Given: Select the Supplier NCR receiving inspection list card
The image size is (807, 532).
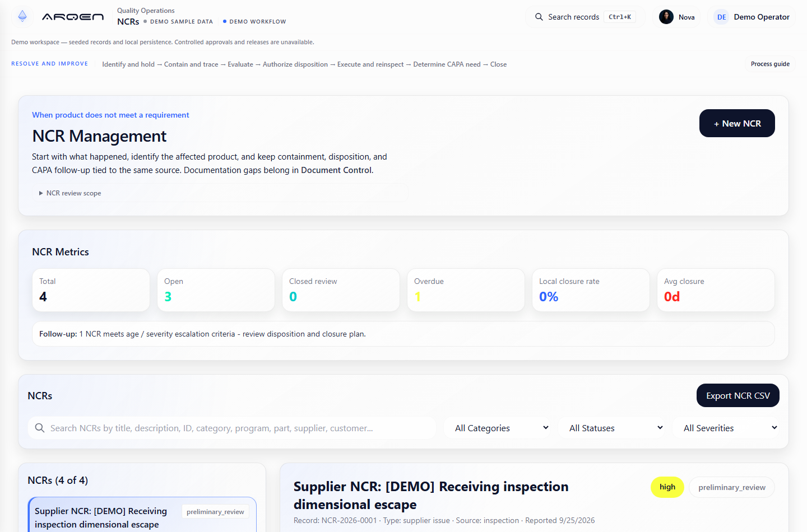Looking at the screenshot, I should [142, 515].
